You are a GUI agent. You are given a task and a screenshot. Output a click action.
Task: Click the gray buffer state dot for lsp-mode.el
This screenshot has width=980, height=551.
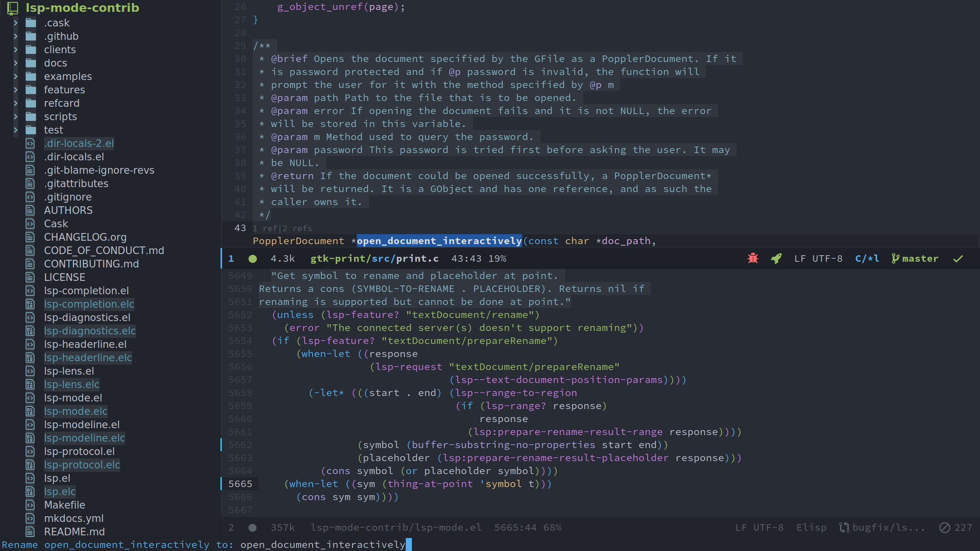(253, 528)
